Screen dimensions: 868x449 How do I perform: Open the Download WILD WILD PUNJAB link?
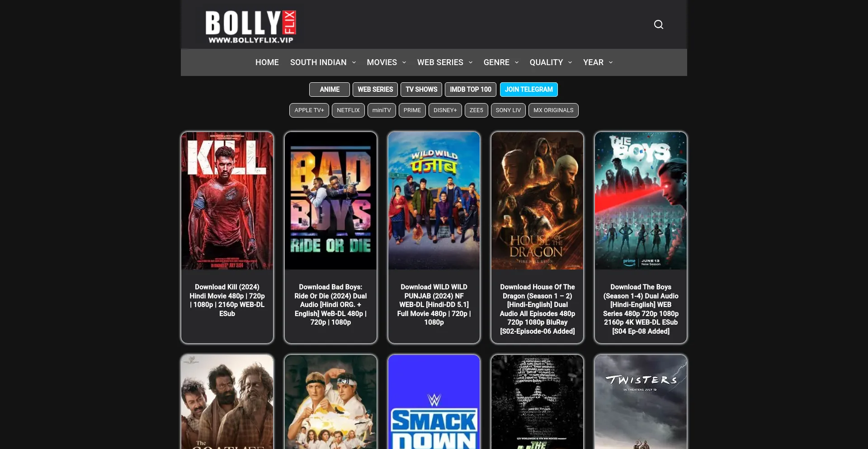click(x=434, y=305)
